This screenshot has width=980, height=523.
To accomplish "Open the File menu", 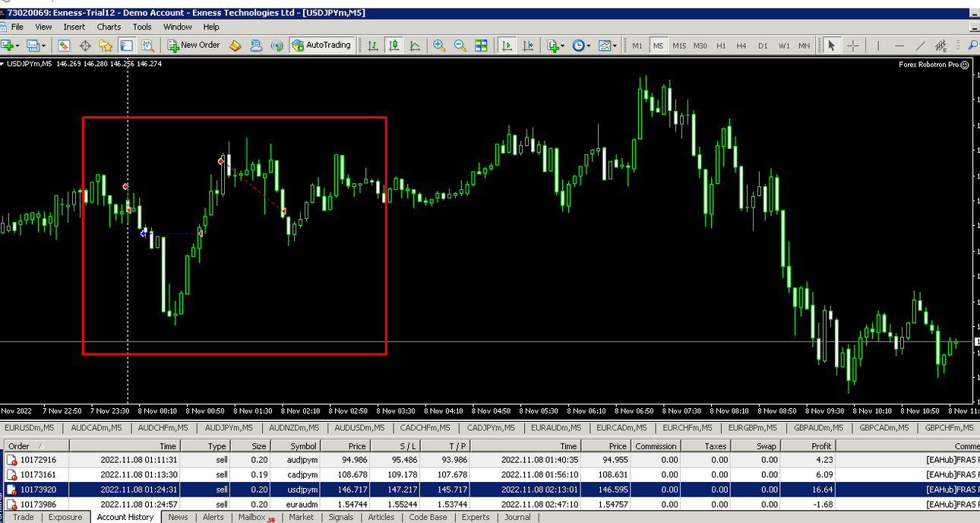I will [x=17, y=27].
